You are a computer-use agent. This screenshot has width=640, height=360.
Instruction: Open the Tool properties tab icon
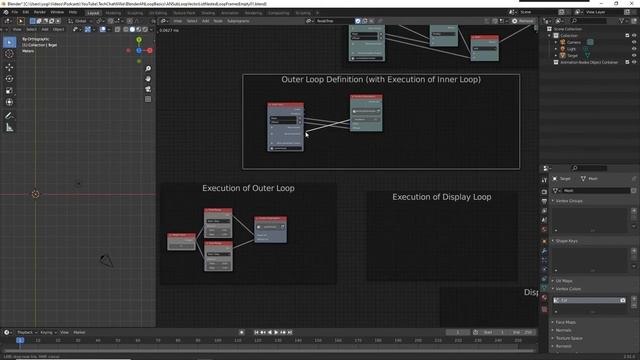(x=544, y=180)
